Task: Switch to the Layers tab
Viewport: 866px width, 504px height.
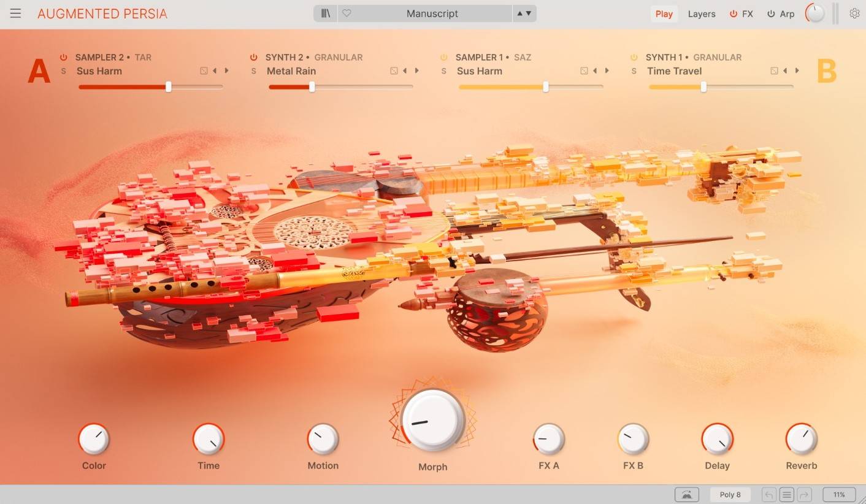Action: (701, 13)
